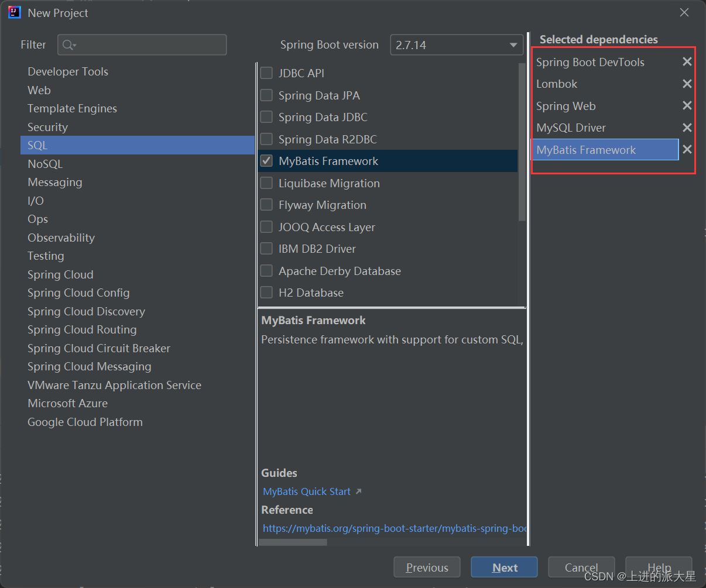This screenshot has width=706, height=588.
Task: Select Lombok in selected dependencies
Action: 606,84
